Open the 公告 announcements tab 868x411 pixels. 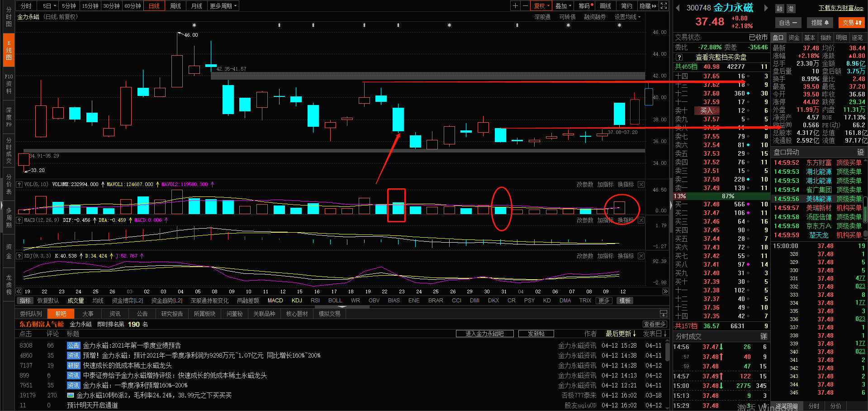(x=142, y=314)
